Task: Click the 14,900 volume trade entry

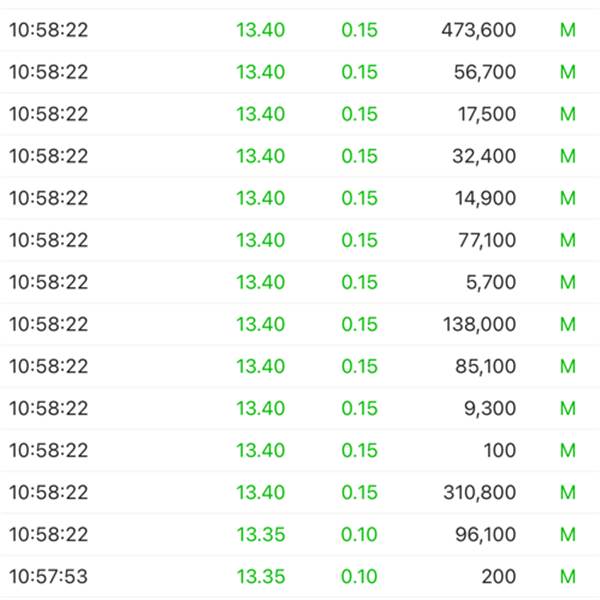Action: click(x=300, y=198)
